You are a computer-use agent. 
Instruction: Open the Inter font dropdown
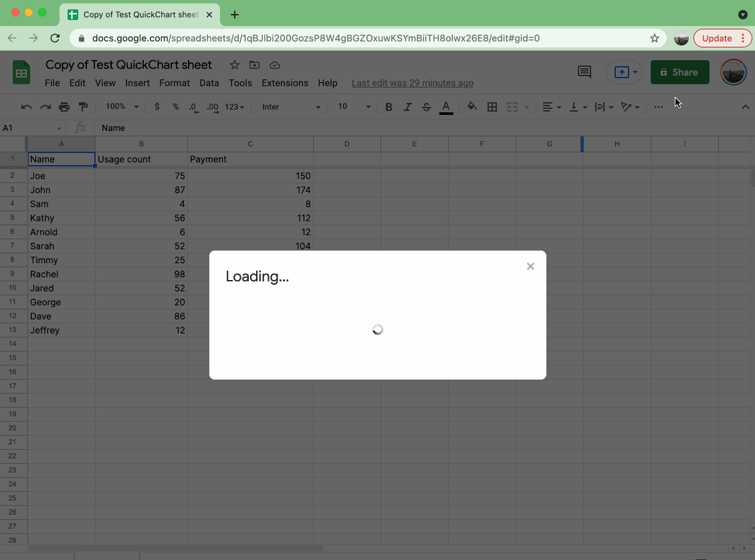[x=290, y=106]
